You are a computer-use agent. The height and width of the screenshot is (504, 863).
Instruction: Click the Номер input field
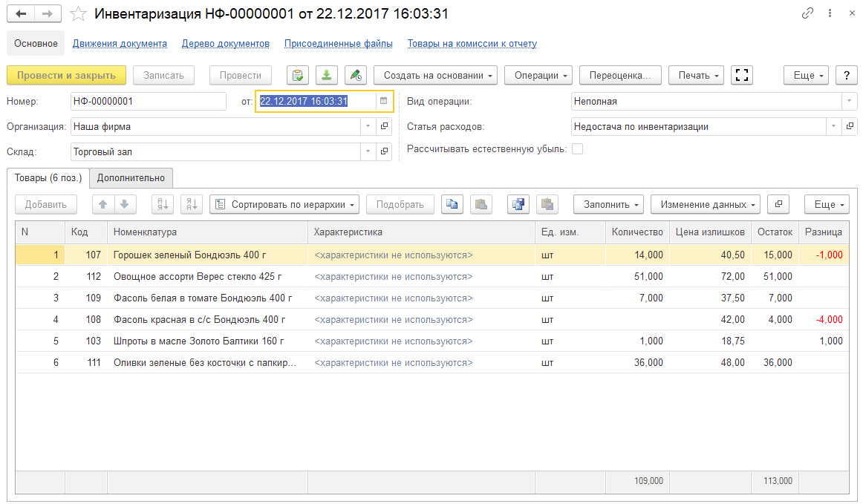[149, 101]
